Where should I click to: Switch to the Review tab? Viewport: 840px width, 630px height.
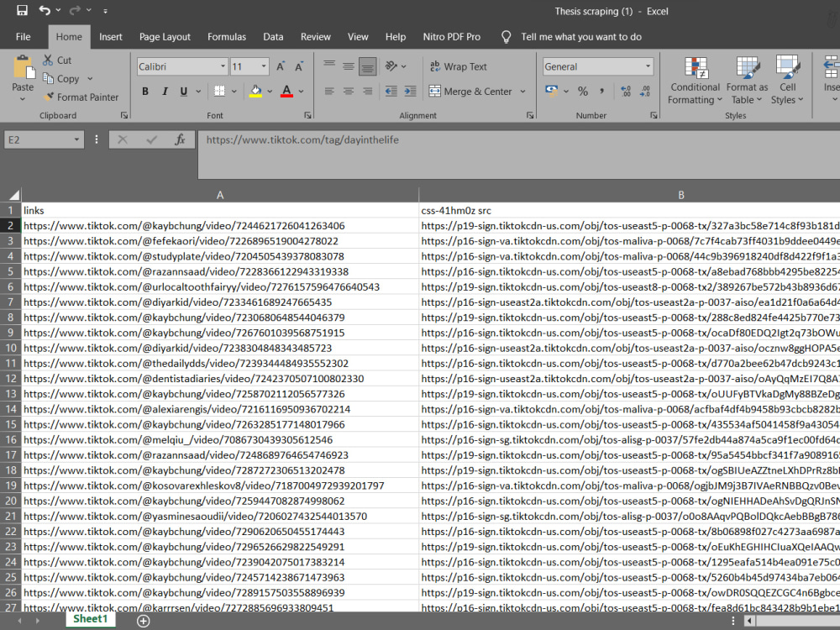pos(316,36)
